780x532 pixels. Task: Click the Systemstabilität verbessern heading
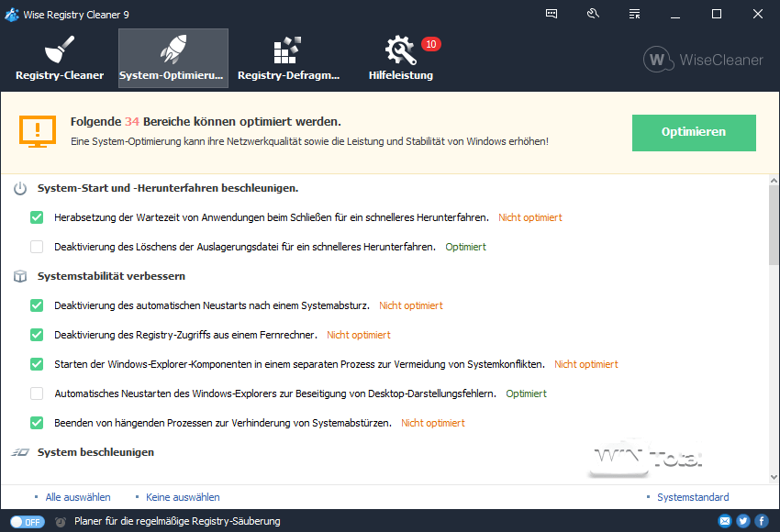click(111, 276)
